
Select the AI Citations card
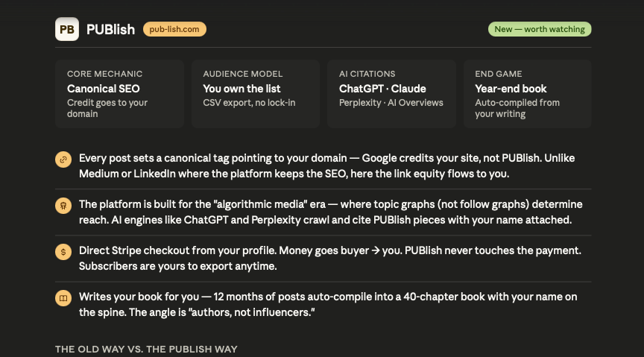391,94
